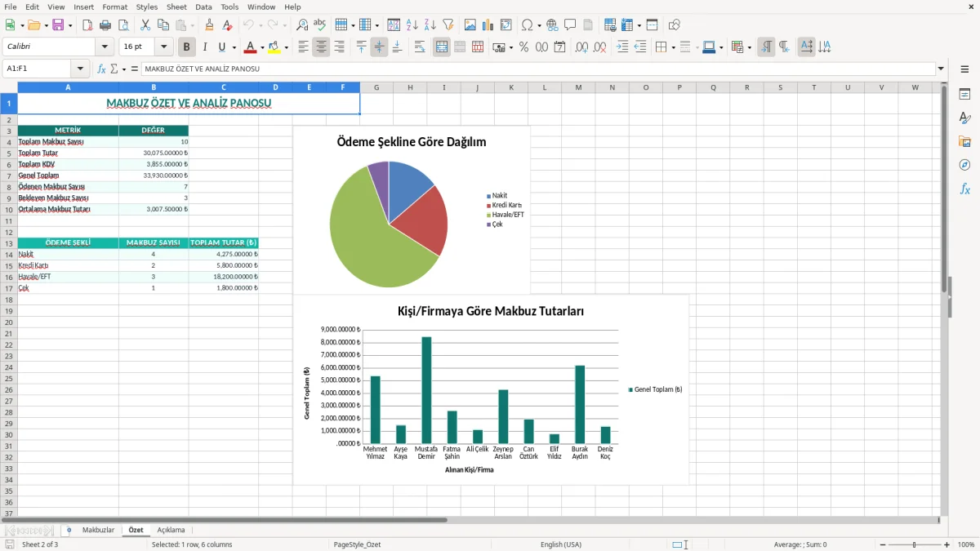Open the Borders dropdown arrow
The height and width of the screenshot is (551, 980).
coord(673,47)
